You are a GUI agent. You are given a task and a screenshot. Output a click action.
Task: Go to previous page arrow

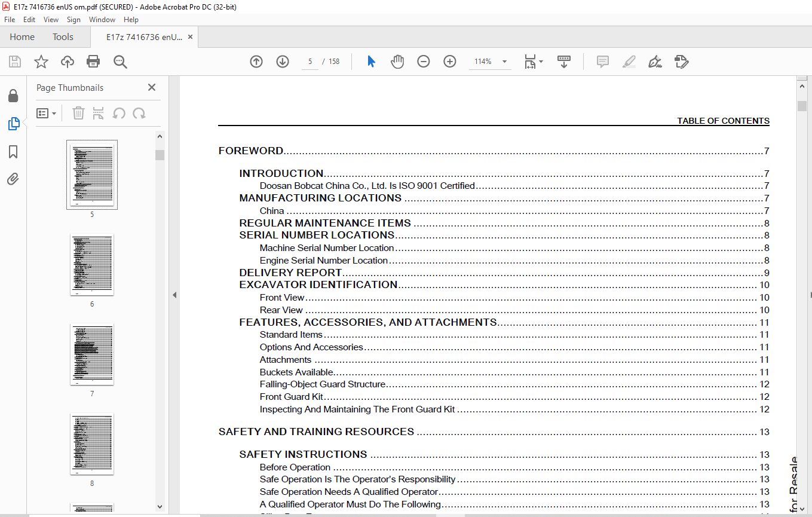256,62
